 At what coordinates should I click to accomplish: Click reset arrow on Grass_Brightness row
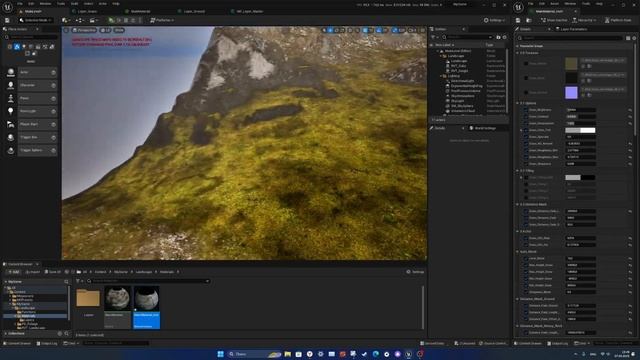coord(630,110)
